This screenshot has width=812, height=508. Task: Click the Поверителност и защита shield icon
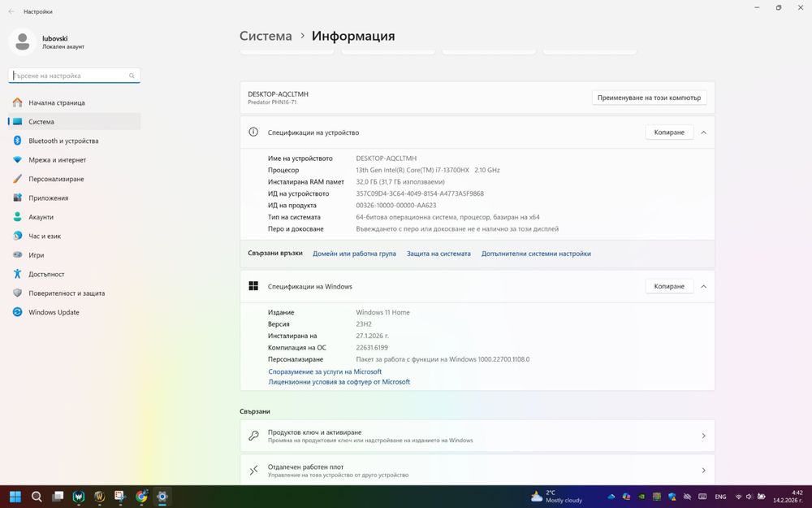[18, 293]
